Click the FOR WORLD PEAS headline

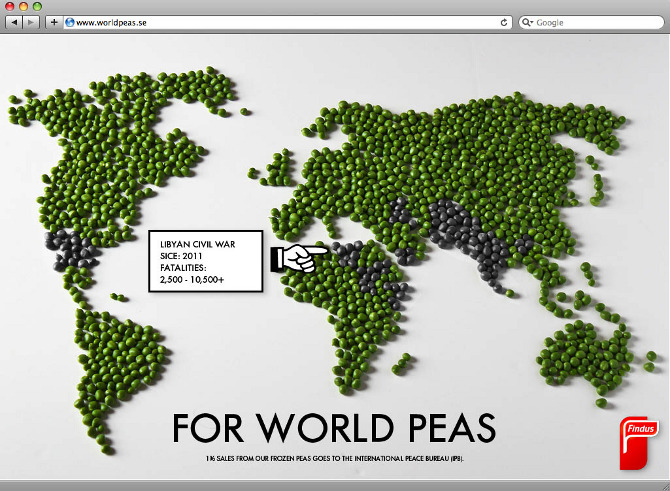point(333,427)
